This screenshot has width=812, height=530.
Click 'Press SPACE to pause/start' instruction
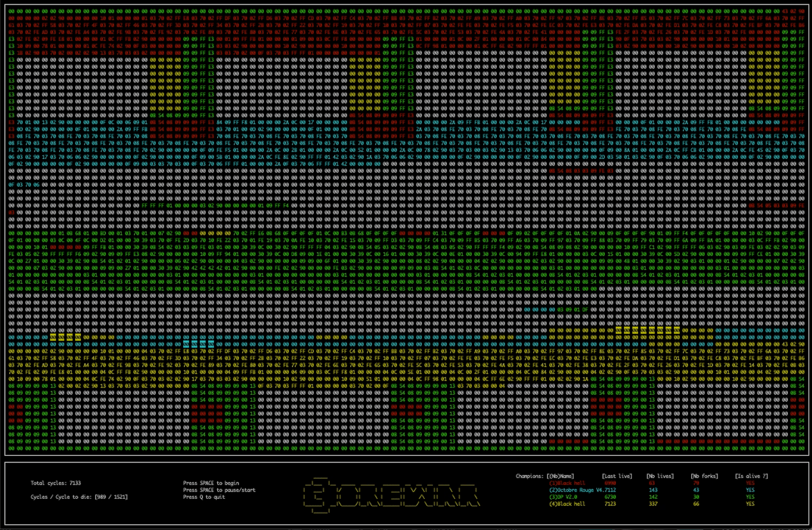(219, 490)
